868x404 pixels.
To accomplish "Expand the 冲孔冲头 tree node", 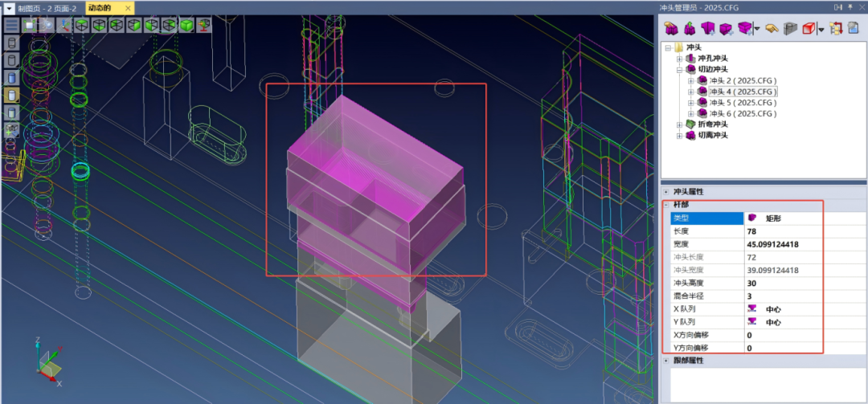I will point(679,59).
